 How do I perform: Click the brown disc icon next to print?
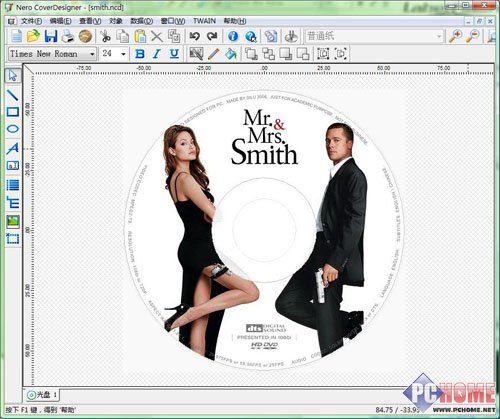click(85, 36)
